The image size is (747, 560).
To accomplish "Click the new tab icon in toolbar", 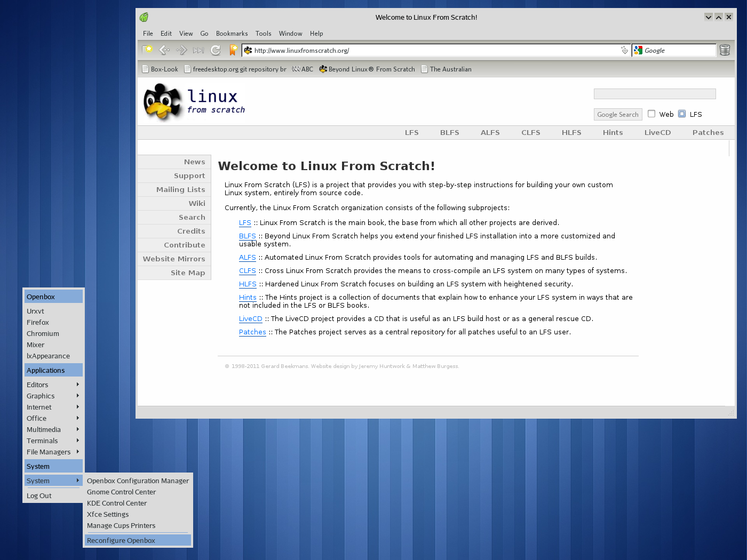I will 147,50.
